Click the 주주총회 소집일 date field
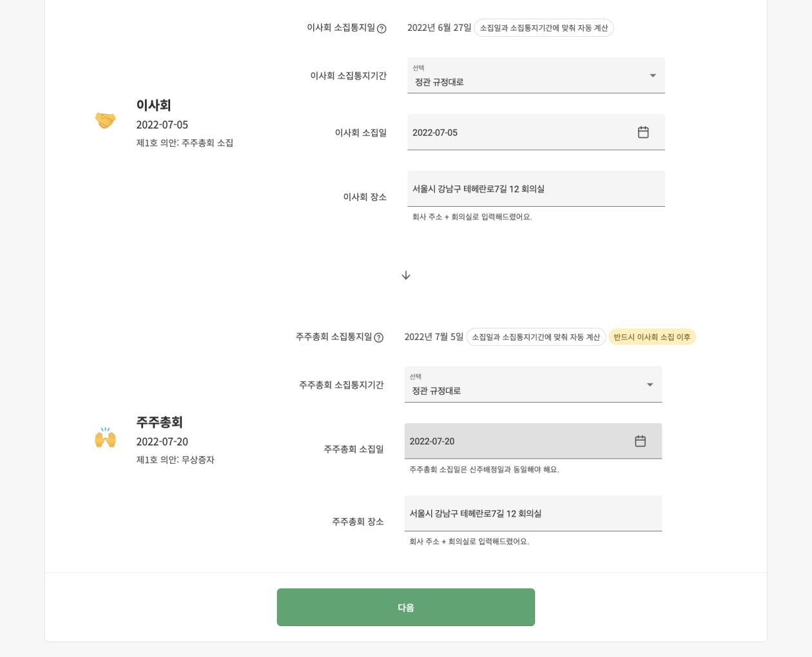The height and width of the screenshot is (657, 812). point(513,441)
